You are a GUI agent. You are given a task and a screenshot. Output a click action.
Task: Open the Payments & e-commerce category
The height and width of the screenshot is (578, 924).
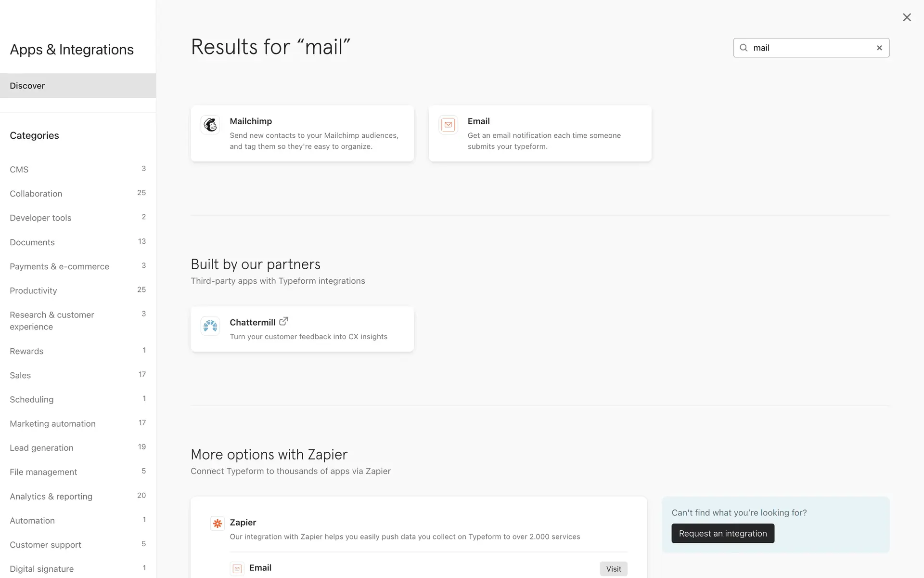tap(60, 266)
